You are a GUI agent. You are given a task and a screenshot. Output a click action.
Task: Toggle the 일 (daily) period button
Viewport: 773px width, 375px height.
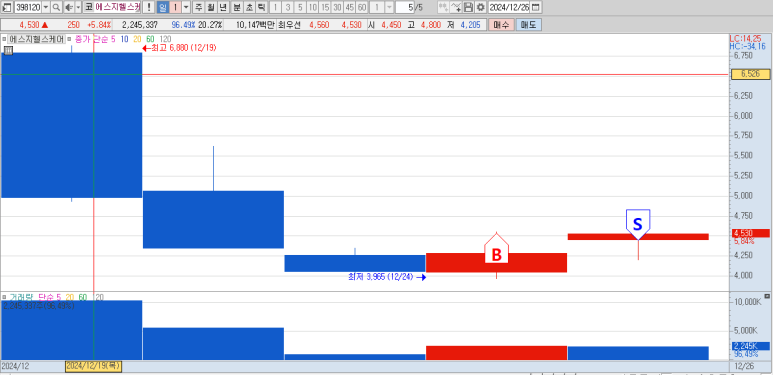point(163,7)
